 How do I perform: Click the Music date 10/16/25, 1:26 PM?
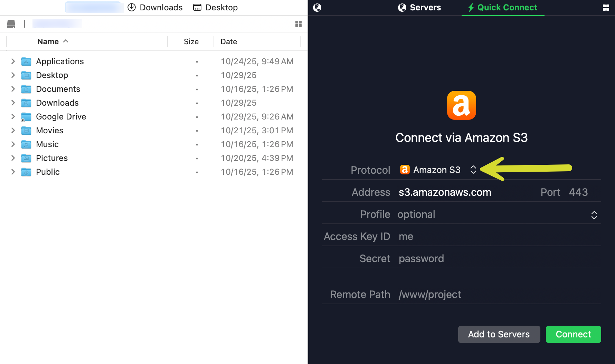257,144
